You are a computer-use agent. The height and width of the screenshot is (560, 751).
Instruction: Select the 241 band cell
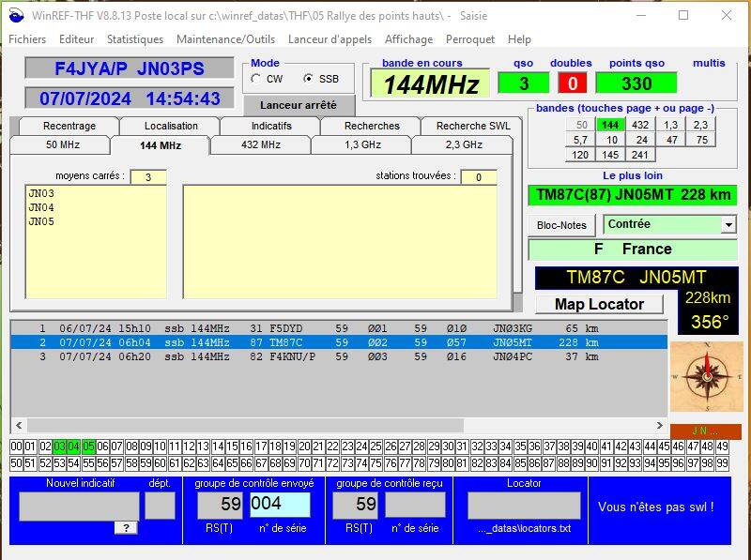[x=640, y=154]
